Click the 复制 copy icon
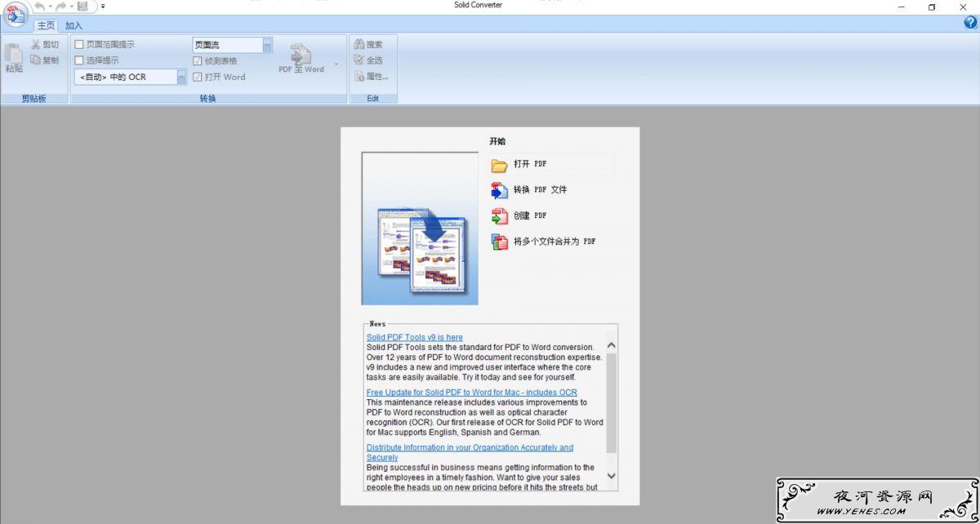980x524 pixels. (36, 60)
